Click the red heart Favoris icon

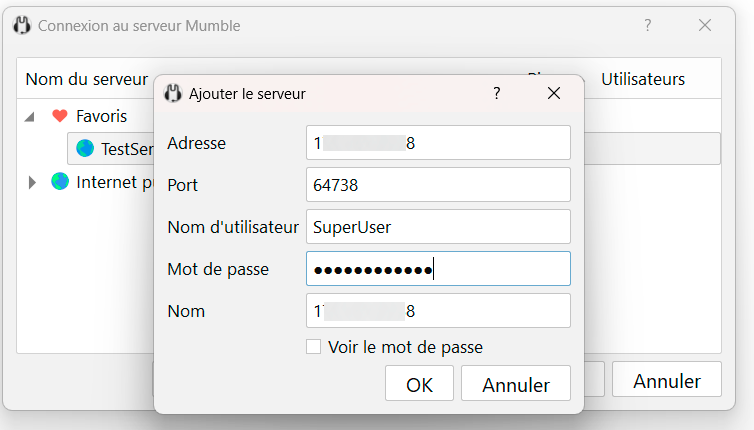pyautogui.click(x=60, y=116)
